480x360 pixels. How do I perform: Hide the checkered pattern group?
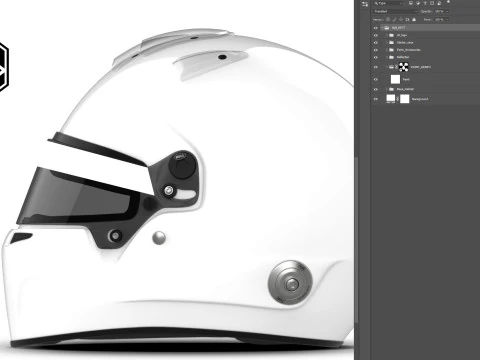pos(376,67)
